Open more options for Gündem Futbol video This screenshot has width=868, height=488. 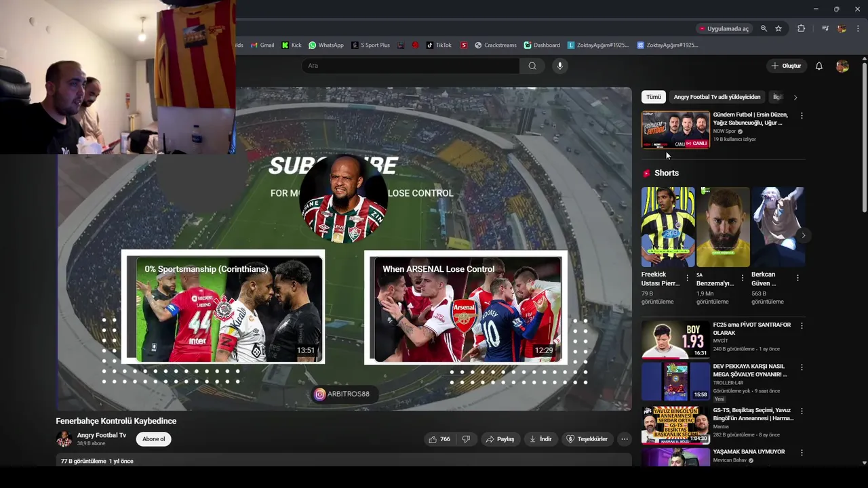tap(802, 116)
